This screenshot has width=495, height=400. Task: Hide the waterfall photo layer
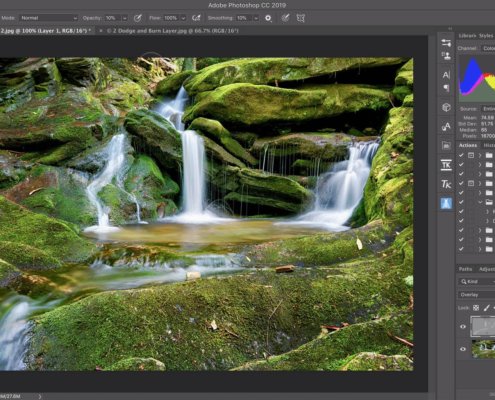(x=463, y=349)
